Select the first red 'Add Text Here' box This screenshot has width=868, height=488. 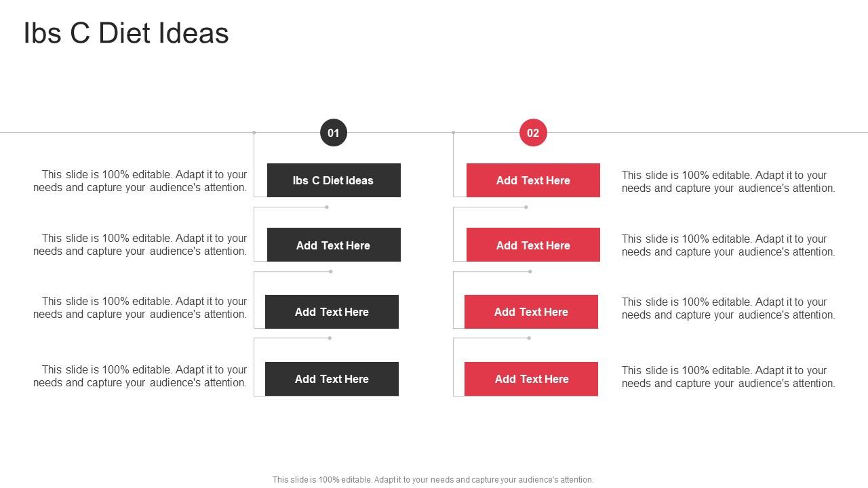coord(533,180)
